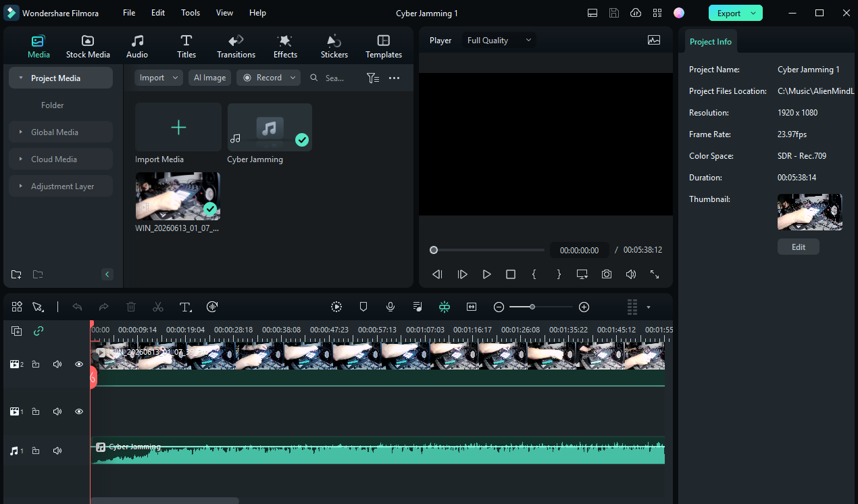This screenshot has width=858, height=504.
Task: Open the player scopes display icon
Action: pos(654,40)
